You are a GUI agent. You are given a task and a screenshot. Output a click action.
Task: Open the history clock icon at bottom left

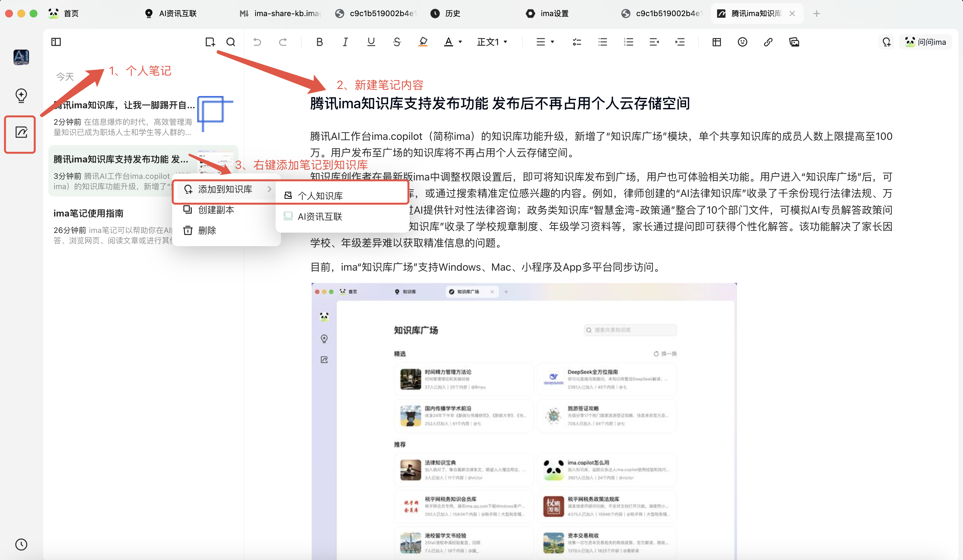[x=21, y=544]
